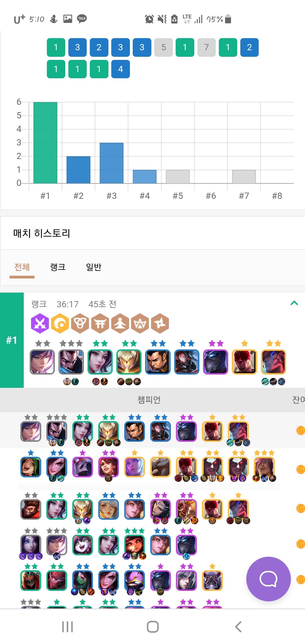Collapse the #1 match details chevron
Image resolution: width=305 pixels, height=644 pixels.
click(294, 303)
